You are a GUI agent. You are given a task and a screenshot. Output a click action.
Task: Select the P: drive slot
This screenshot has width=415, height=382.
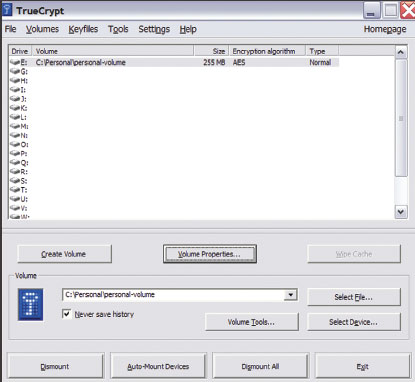[x=19, y=153]
